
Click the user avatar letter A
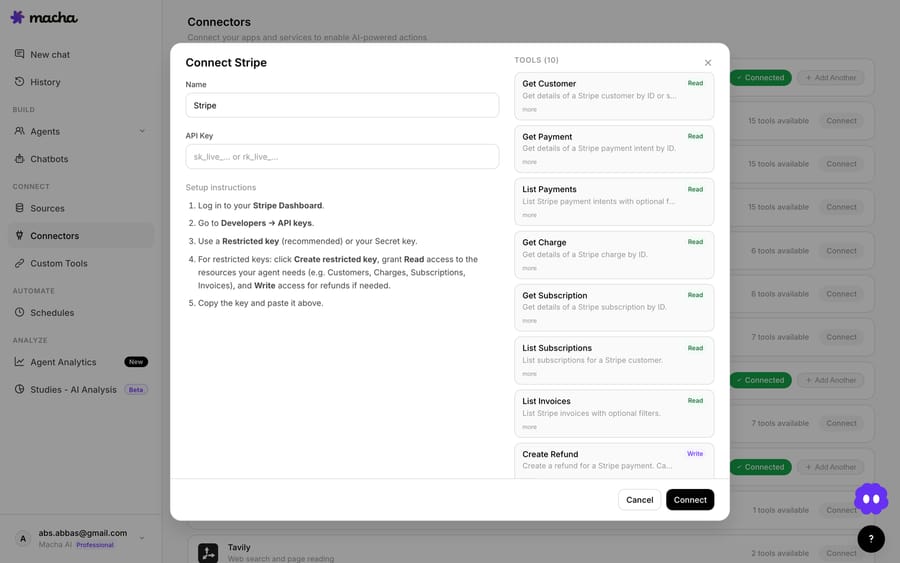pyautogui.click(x=23, y=538)
